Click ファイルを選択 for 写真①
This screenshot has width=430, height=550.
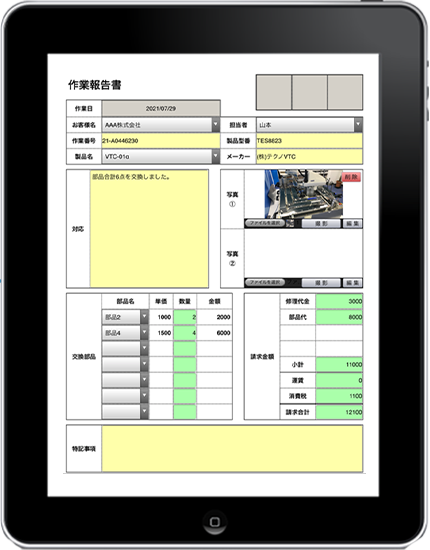coord(264,223)
